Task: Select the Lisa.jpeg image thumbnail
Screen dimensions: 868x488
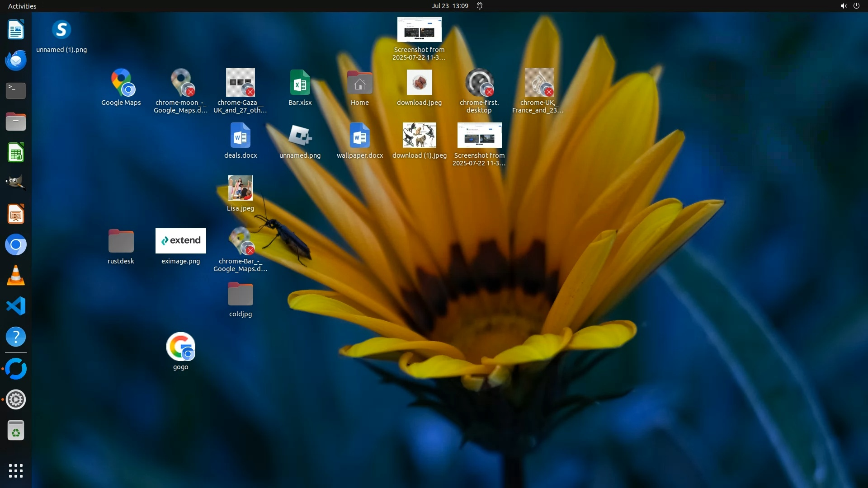Action: 240,188
